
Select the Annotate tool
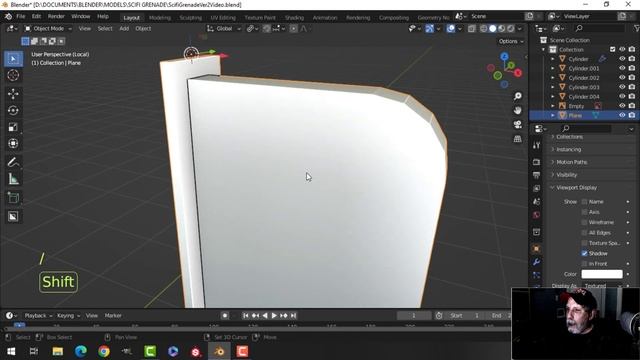13,162
